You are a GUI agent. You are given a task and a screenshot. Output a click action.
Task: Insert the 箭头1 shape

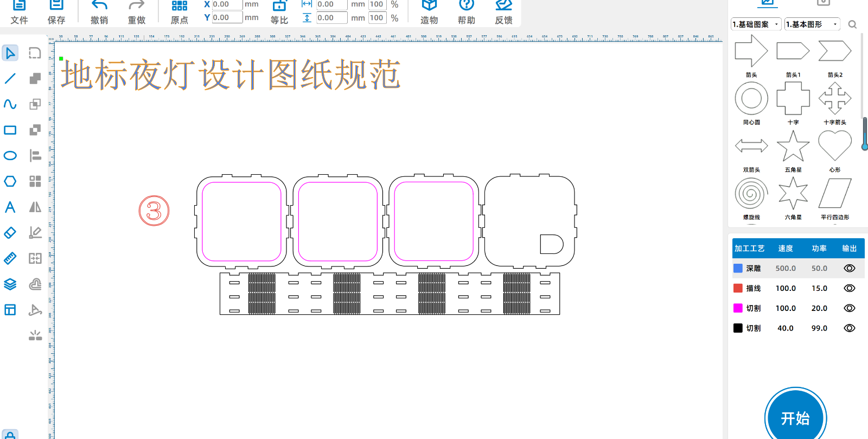(x=793, y=51)
